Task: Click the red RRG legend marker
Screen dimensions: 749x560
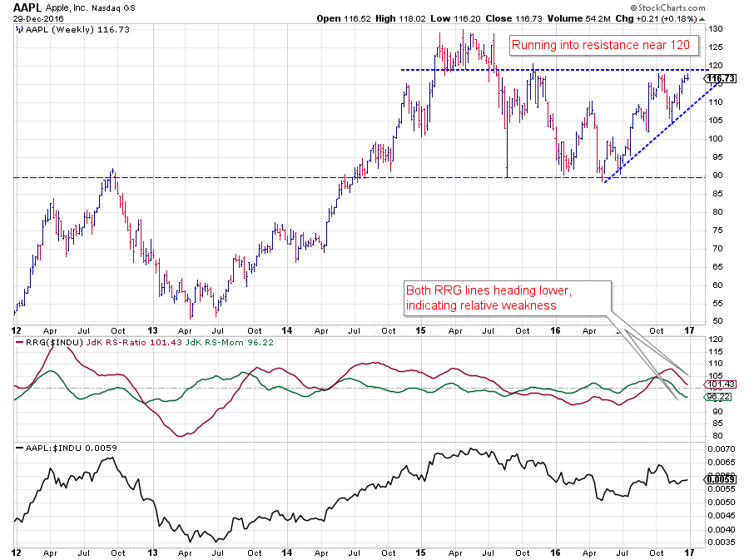Action: (19, 341)
